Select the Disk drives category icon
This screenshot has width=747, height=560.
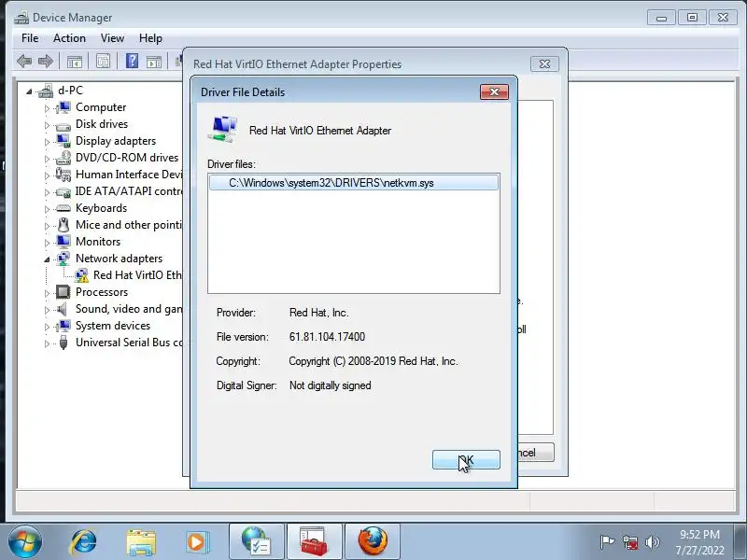tap(63, 126)
